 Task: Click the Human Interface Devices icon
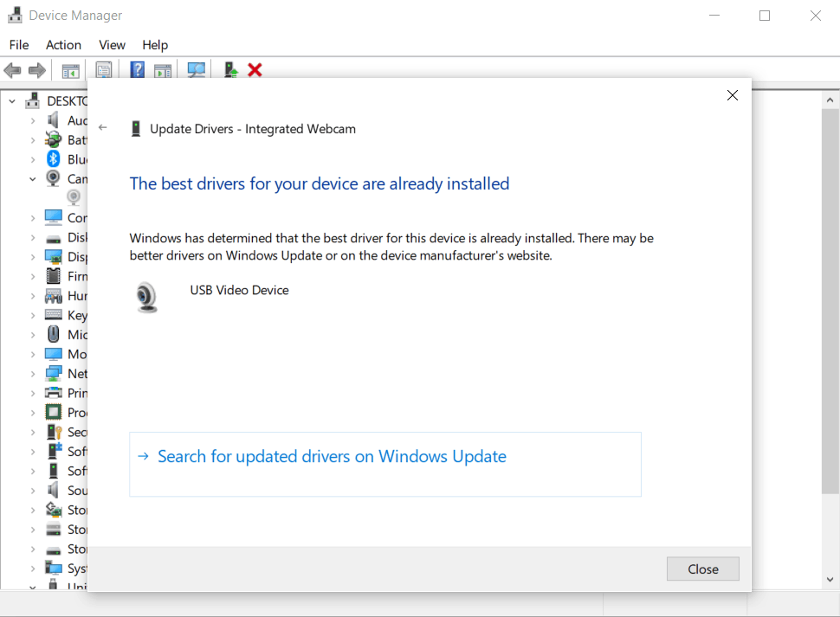[x=53, y=295]
